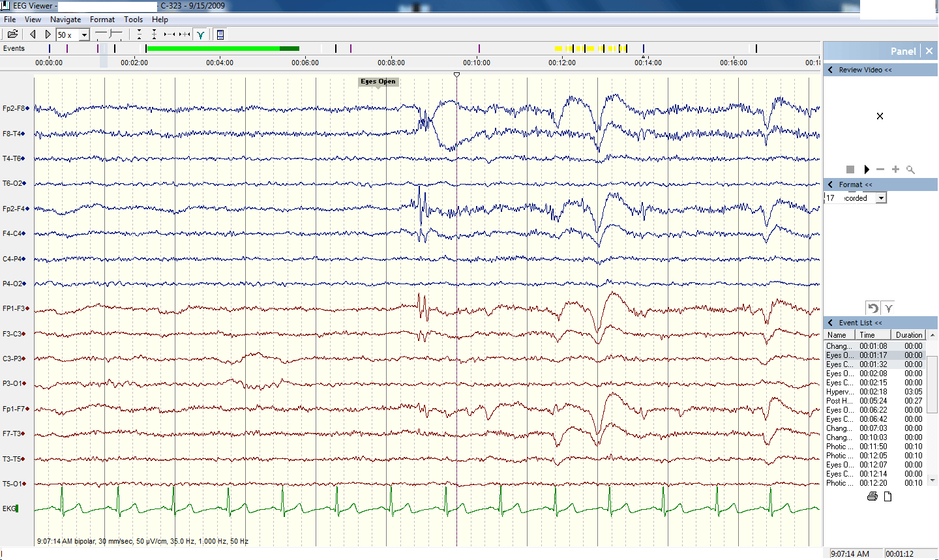Toggle the filter icon in the toolbar

(201, 35)
